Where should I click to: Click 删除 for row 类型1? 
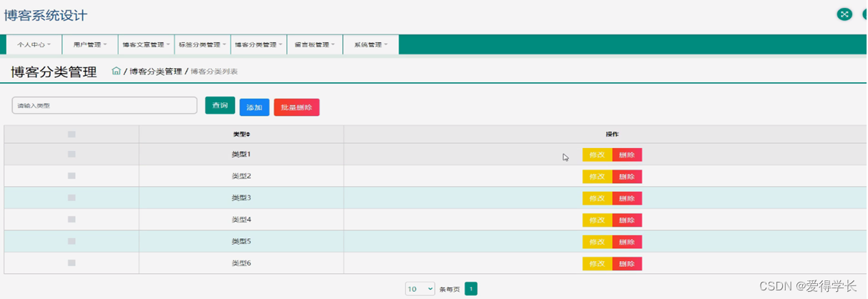pos(627,155)
